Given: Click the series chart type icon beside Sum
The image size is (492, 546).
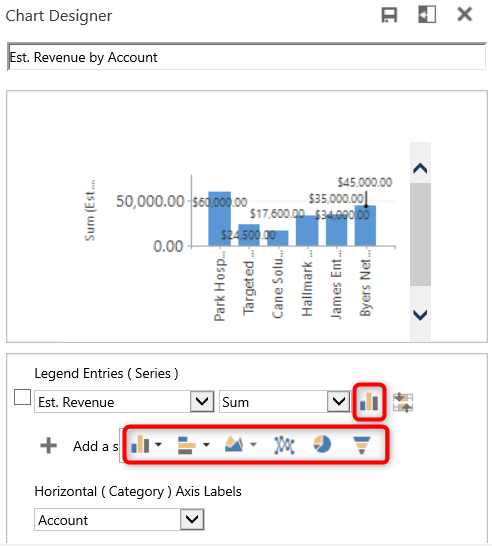Looking at the screenshot, I should point(369,401).
